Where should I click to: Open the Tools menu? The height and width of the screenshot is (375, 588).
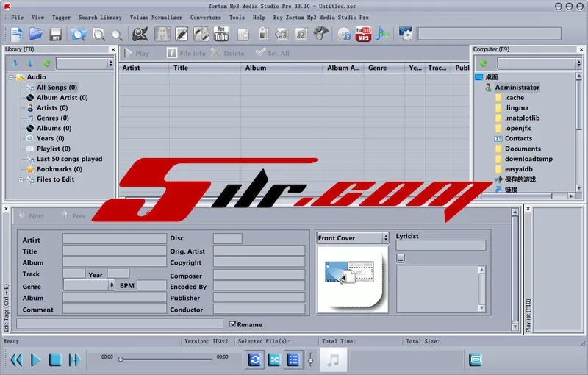click(237, 17)
